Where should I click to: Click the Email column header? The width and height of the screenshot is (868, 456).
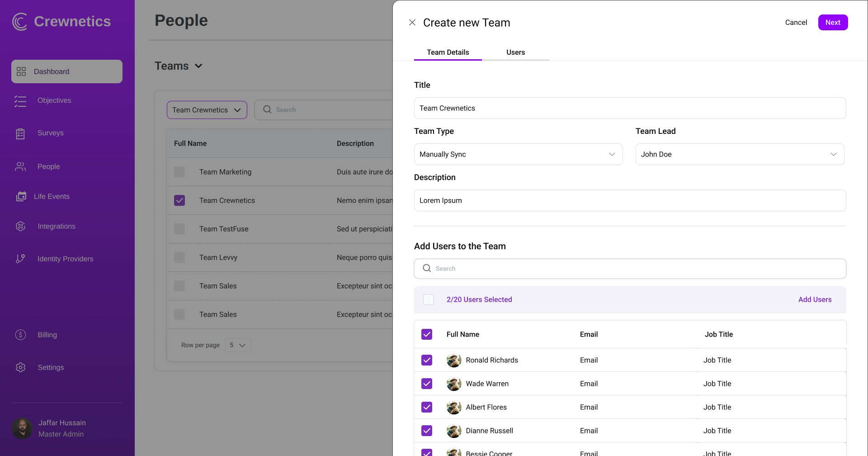pyautogui.click(x=589, y=334)
